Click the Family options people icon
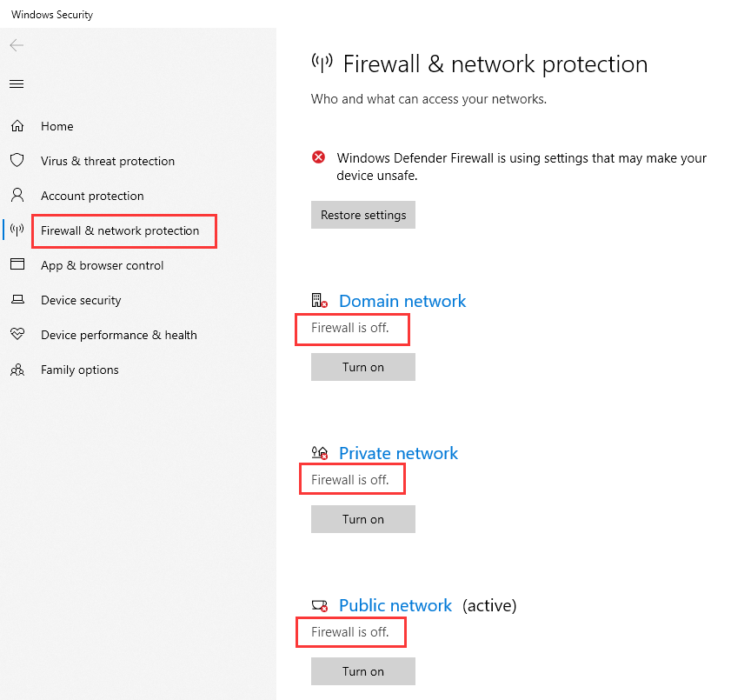Viewport: 744px width, 700px height. (x=17, y=370)
